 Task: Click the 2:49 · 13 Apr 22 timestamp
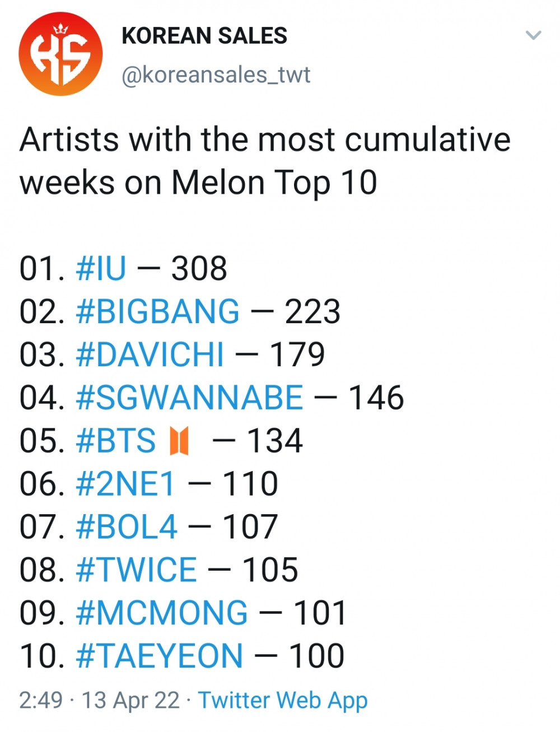(x=100, y=701)
